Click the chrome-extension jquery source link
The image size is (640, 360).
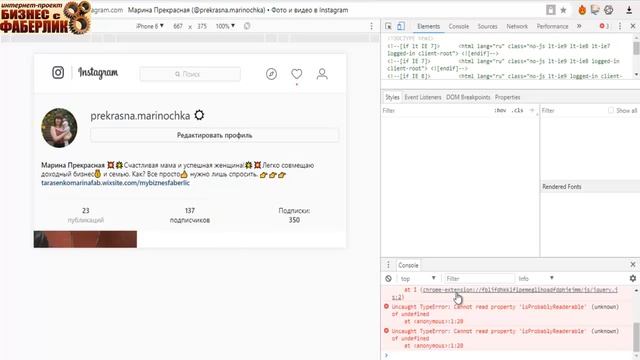click(520, 290)
